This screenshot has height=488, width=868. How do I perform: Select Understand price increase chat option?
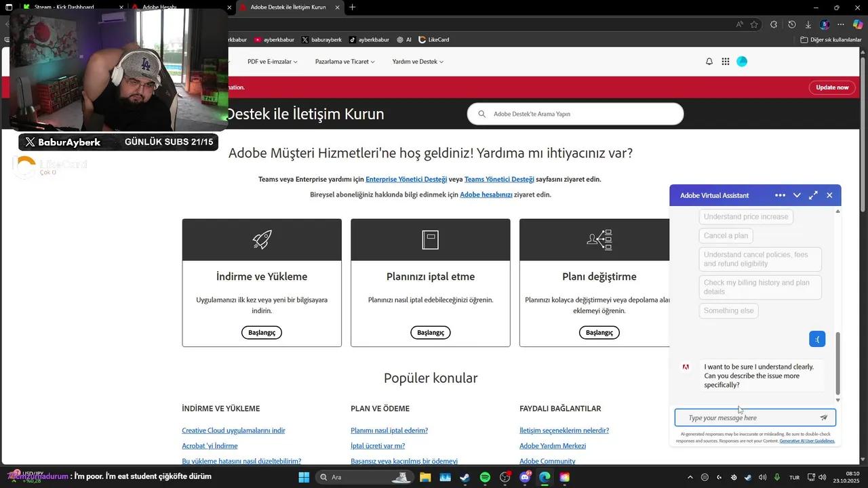pyautogui.click(x=746, y=217)
